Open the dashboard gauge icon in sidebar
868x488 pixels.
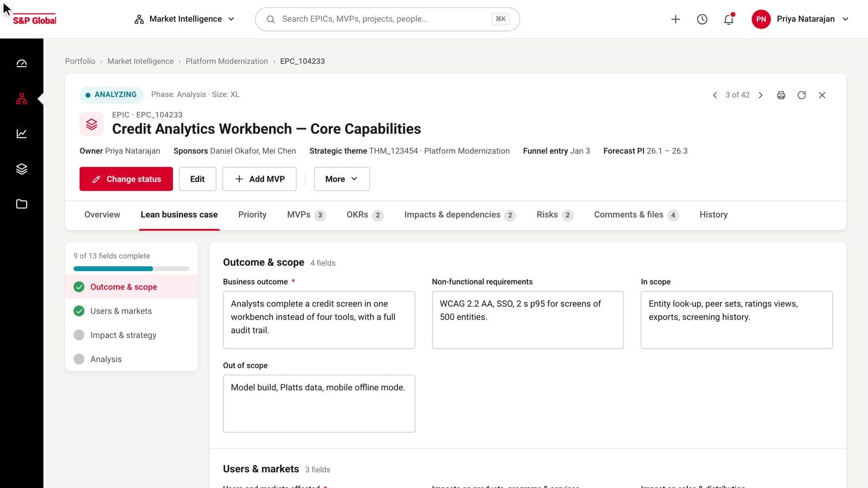click(22, 63)
